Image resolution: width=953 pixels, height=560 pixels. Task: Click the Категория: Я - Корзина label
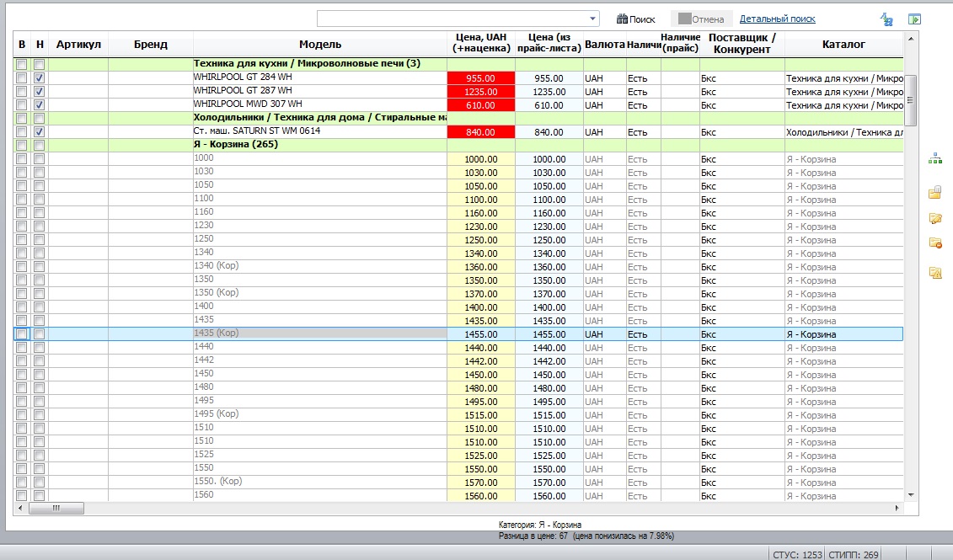point(540,525)
